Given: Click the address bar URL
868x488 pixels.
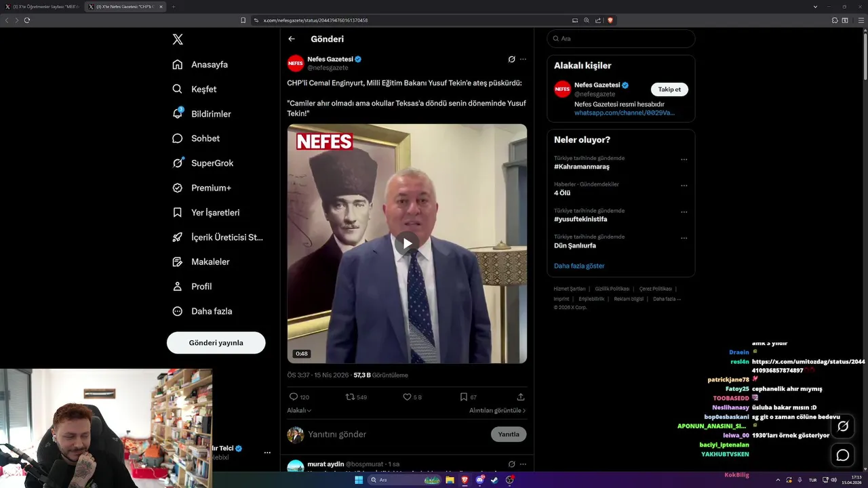Looking at the screenshot, I should (x=315, y=20).
